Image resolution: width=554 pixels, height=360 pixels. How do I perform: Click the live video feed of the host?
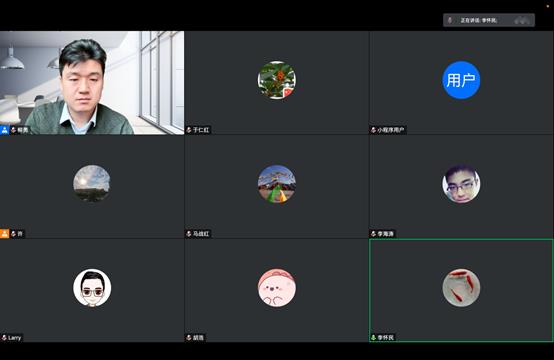pyautogui.click(x=92, y=83)
